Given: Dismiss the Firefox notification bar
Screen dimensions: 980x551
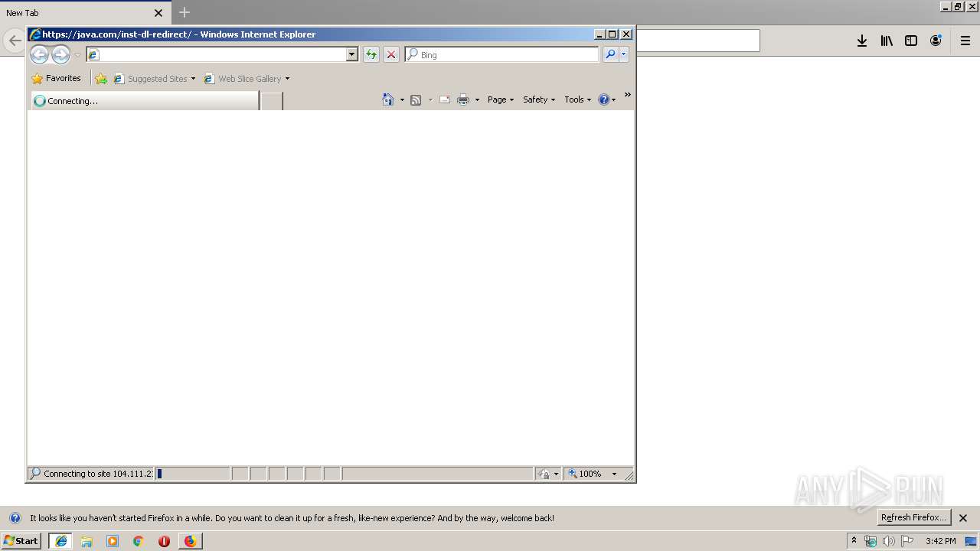Looking at the screenshot, I should [963, 518].
